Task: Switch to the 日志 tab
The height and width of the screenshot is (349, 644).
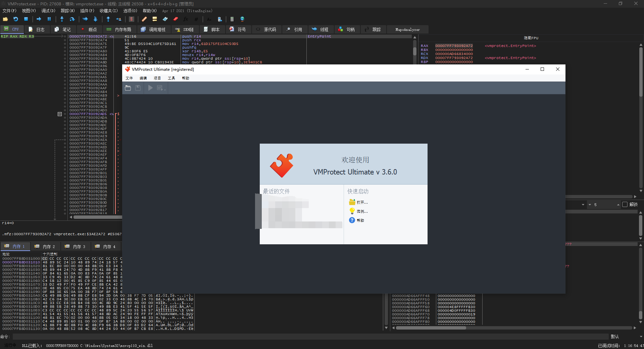Action: pyautogui.click(x=37, y=30)
